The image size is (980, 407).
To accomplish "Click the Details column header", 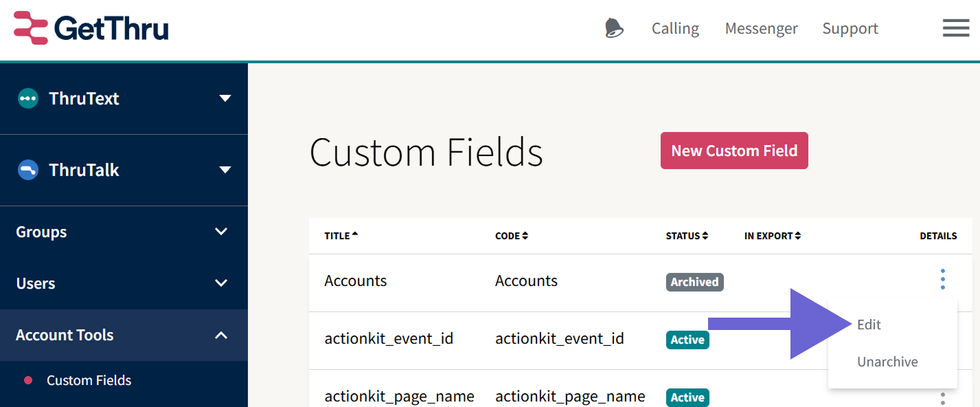I will [x=938, y=236].
